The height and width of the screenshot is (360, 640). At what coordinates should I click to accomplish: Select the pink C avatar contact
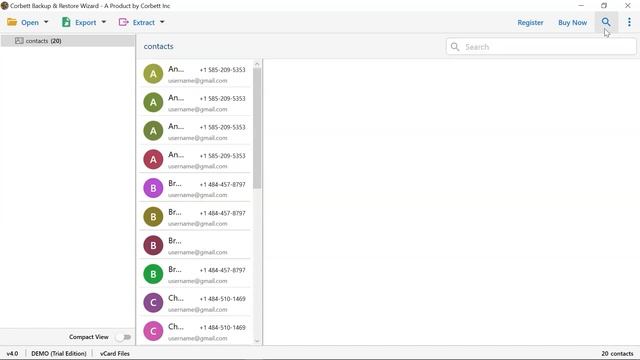[153, 331]
